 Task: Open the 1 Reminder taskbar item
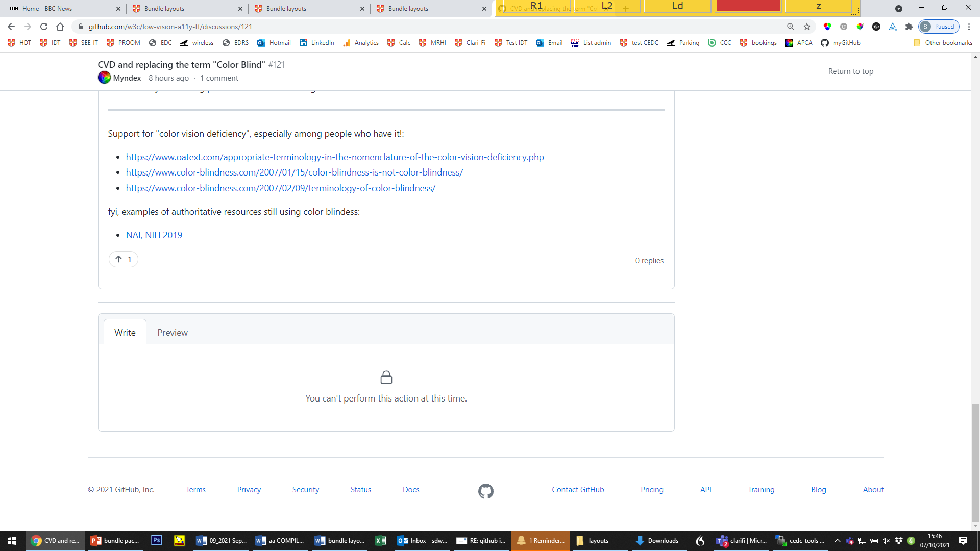(541, 541)
